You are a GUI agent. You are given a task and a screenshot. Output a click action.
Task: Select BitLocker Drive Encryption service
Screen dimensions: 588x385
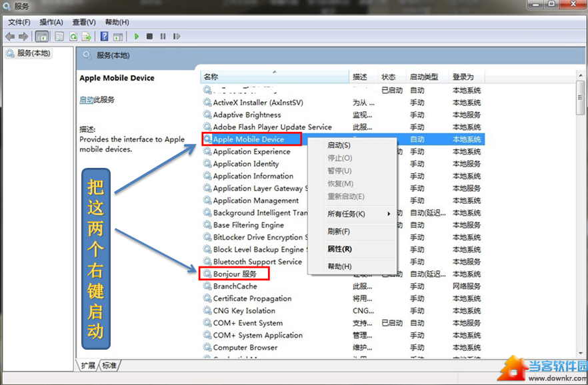click(260, 237)
